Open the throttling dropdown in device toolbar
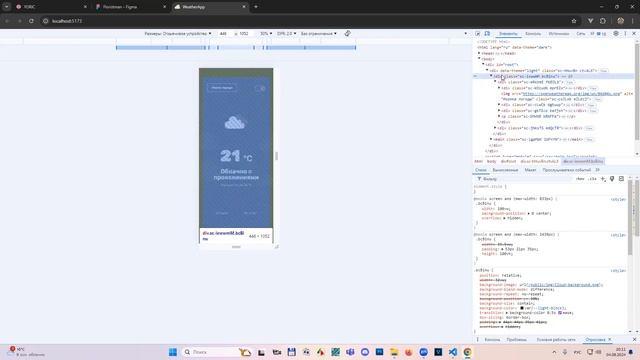 (x=319, y=33)
